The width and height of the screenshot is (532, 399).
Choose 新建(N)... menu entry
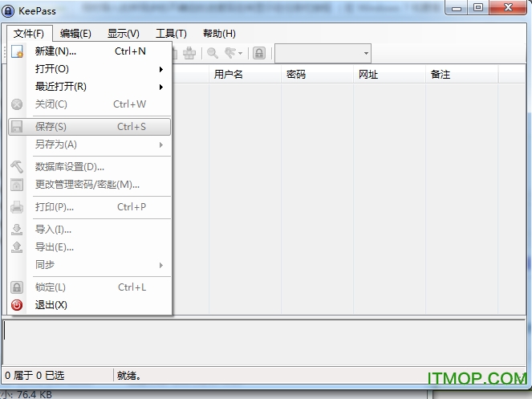[x=90, y=51]
